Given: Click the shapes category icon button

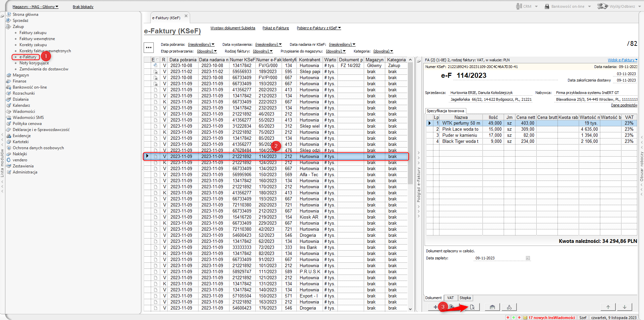Looking at the screenshot, I should pos(509,307).
